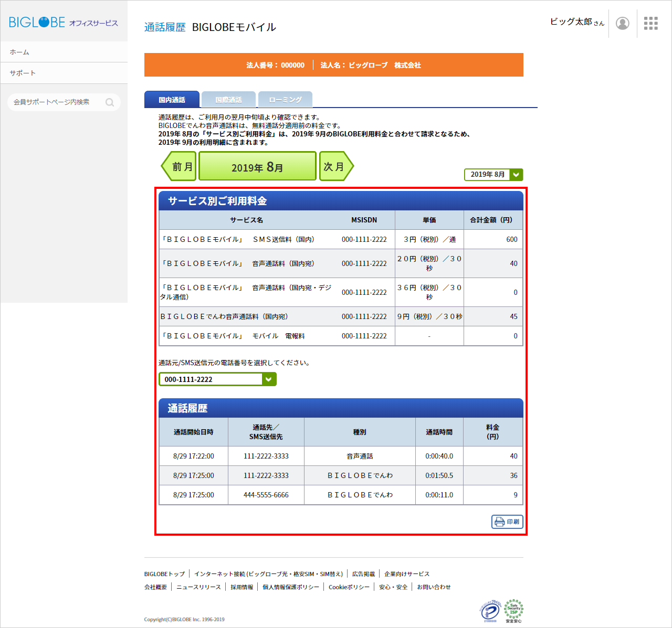
Task: Open the 2019年 8月 month dropdown
Action: 493,175
